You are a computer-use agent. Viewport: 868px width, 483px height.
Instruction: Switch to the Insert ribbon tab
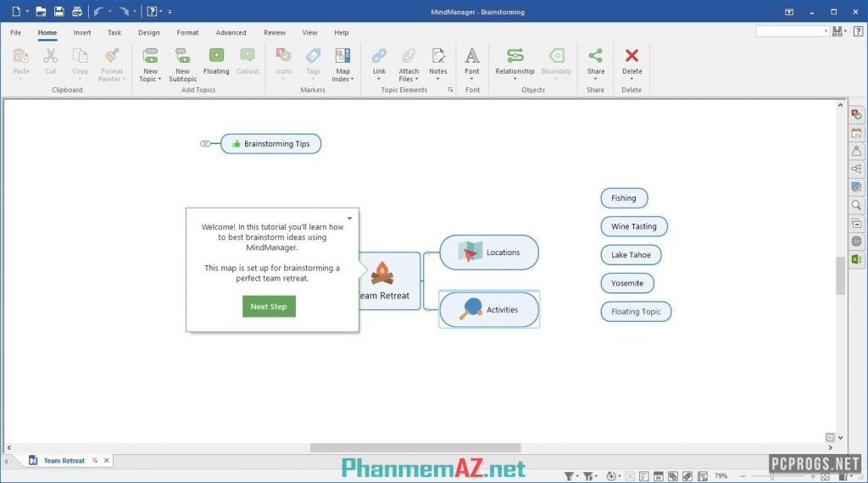click(82, 33)
